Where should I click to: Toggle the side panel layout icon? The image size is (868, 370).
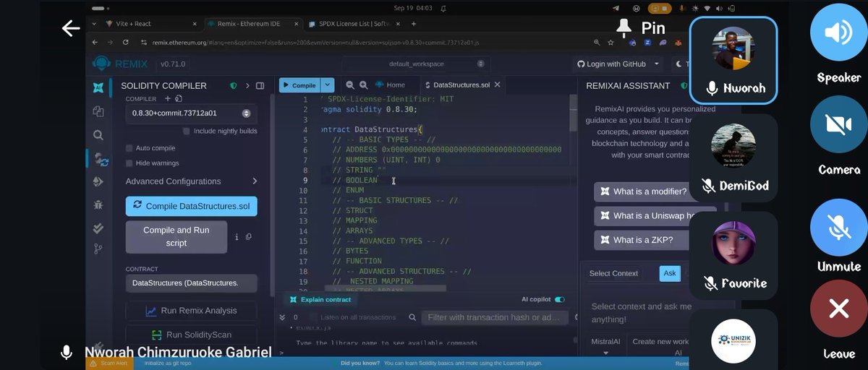tap(260, 85)
